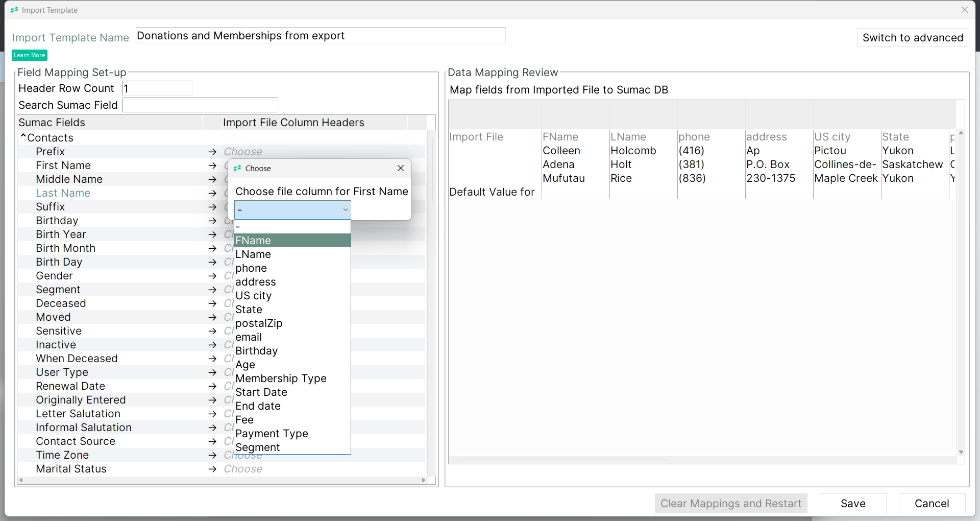Open the Learn More link
This screenshot has height=521, width=980.
(30, 55)
